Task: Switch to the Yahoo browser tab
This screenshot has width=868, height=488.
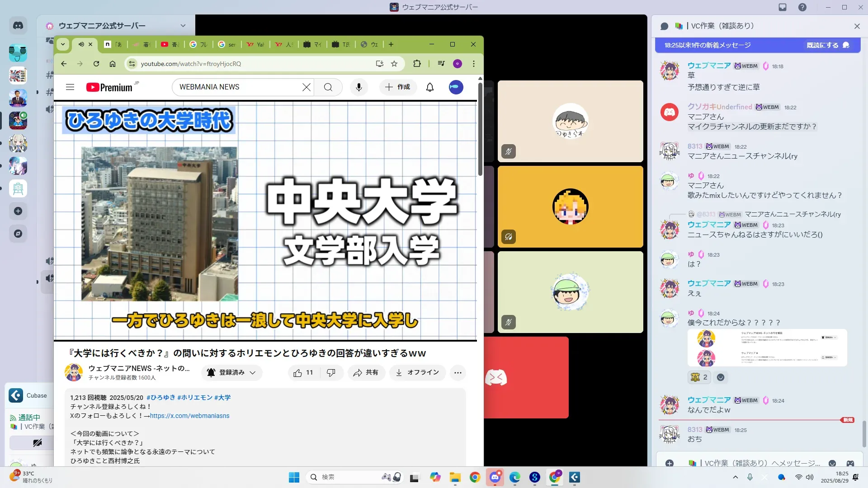Action: [256, 44]
